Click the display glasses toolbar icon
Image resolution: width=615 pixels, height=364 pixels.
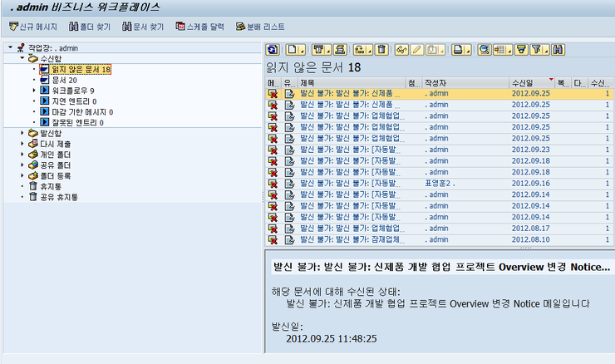[401, 50]
